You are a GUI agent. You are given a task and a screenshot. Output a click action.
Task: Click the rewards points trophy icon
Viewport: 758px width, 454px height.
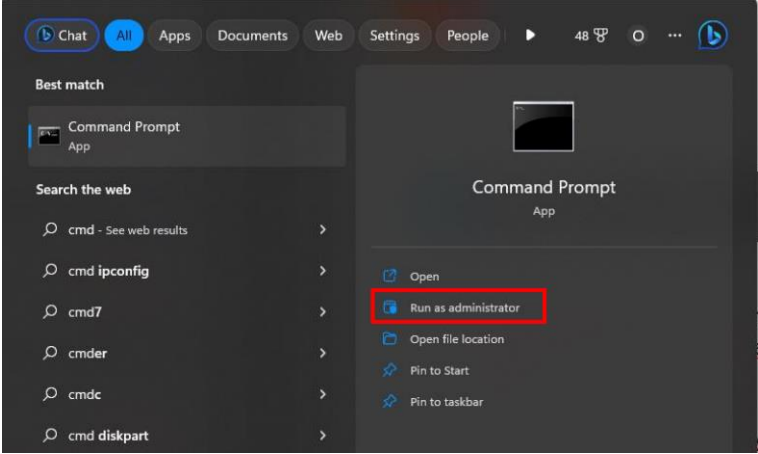pos(600,36)
